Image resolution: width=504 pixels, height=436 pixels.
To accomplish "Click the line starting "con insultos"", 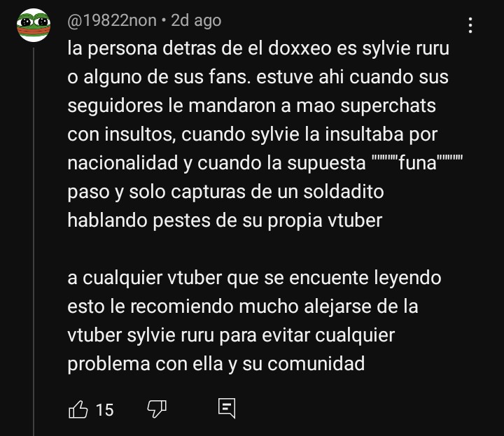I will (252, 134).
